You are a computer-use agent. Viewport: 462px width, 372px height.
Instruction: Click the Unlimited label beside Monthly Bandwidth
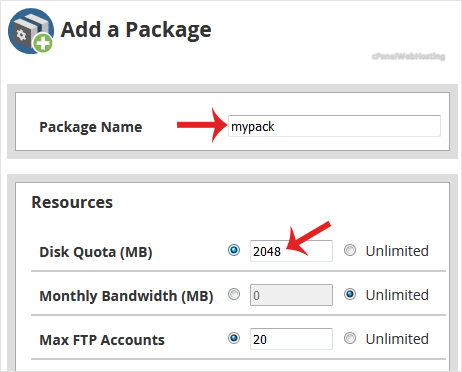tap(397, 295)
